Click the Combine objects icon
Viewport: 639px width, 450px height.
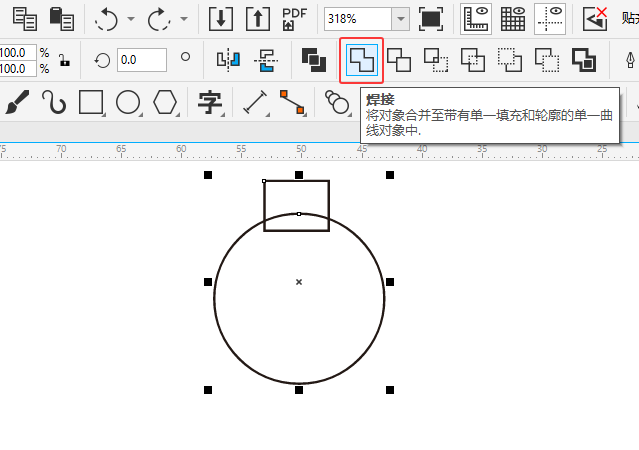(x=314, y=60)
